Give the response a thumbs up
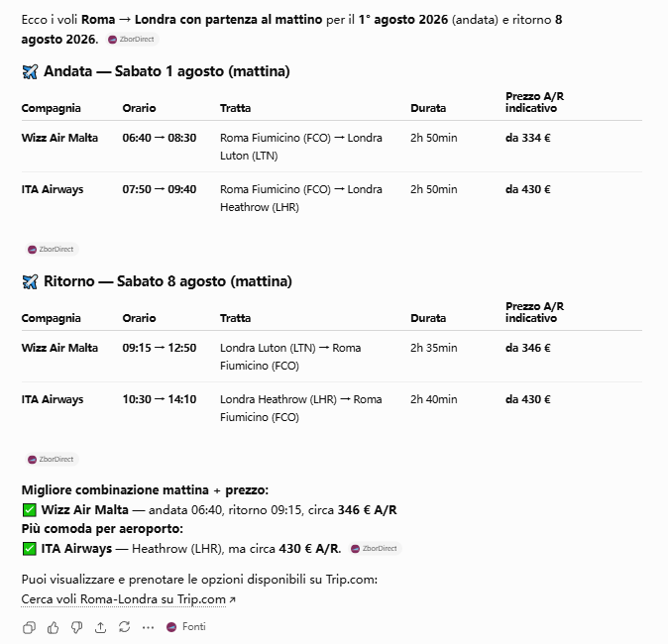The width and height of the screenshot is (668, 644). point(53,627)
